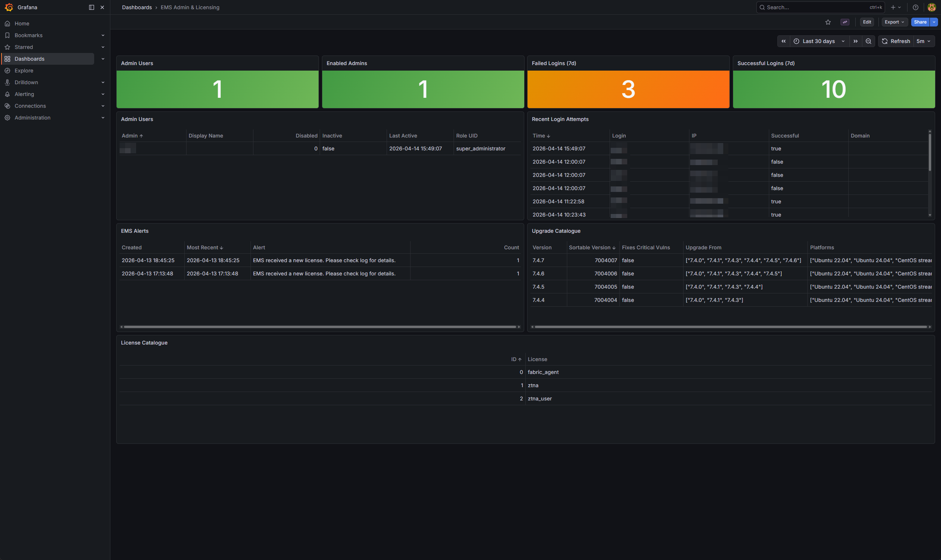The width and height of the screenshot is (941, 560).
Task: Click the Share button
Action: [x=920, y=22]
